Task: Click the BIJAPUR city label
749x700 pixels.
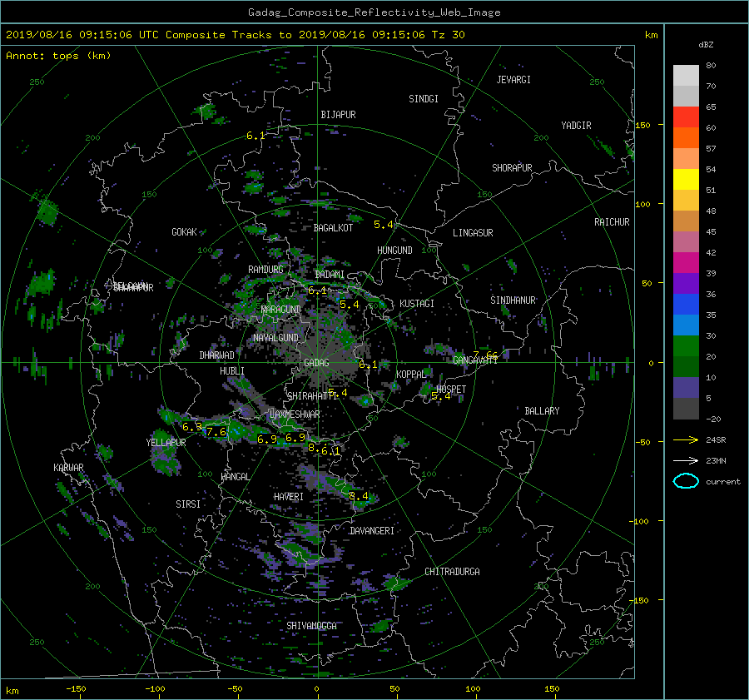Action: 338,115
